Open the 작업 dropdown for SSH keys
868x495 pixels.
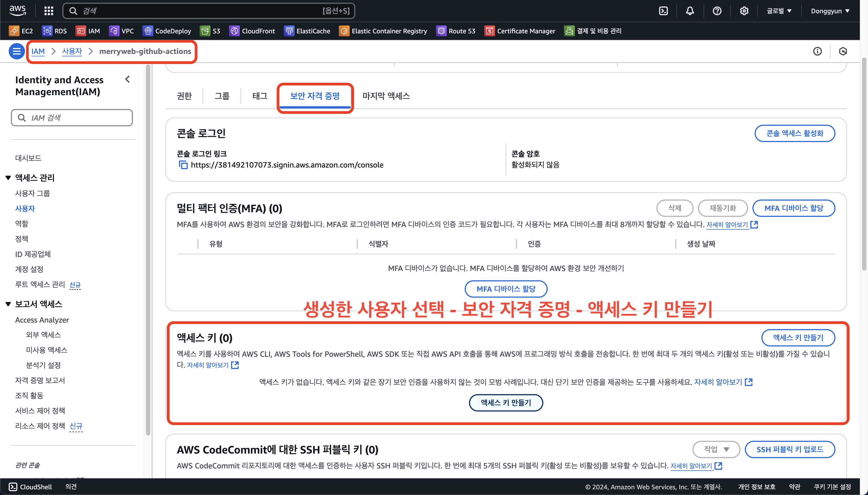716,449
